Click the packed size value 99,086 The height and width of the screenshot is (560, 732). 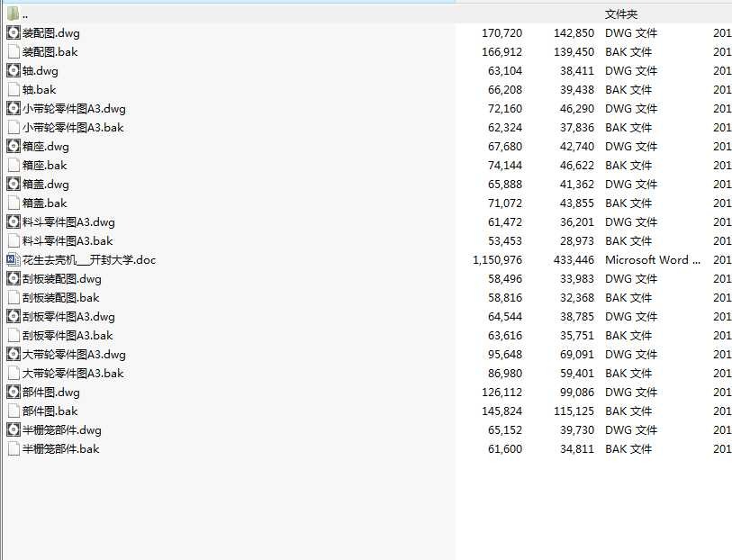click(577, 393)
